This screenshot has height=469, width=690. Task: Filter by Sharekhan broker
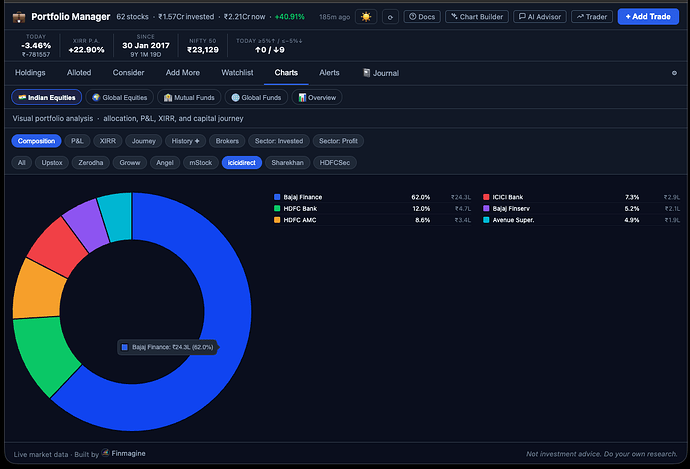(x=287, y=162)
